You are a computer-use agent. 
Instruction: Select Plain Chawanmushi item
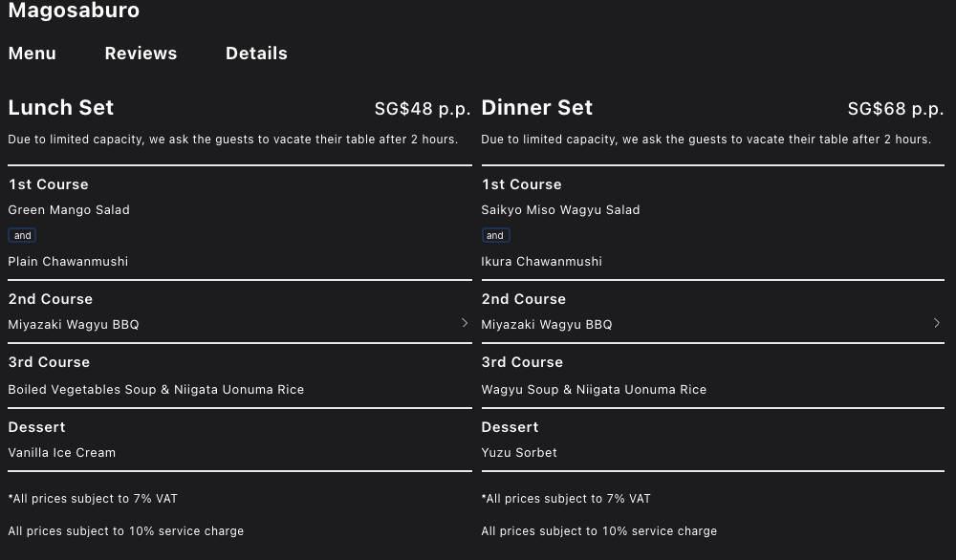(68, 262)
